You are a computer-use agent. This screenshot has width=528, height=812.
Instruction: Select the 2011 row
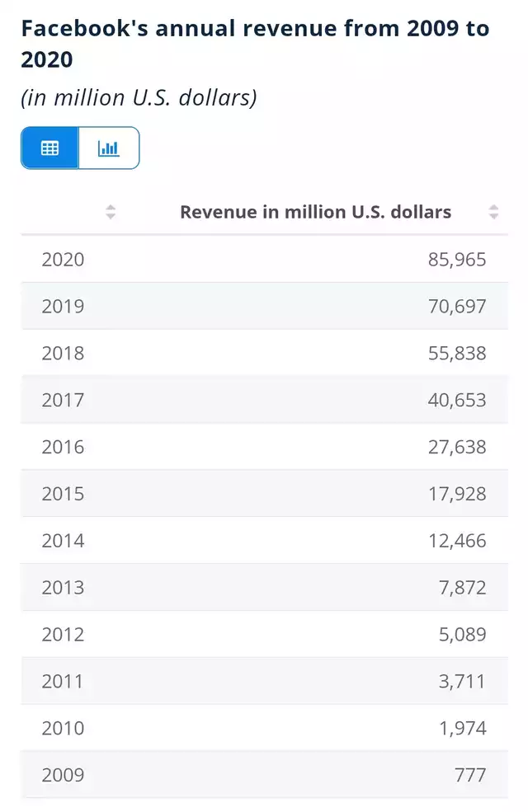coord(264,681)
